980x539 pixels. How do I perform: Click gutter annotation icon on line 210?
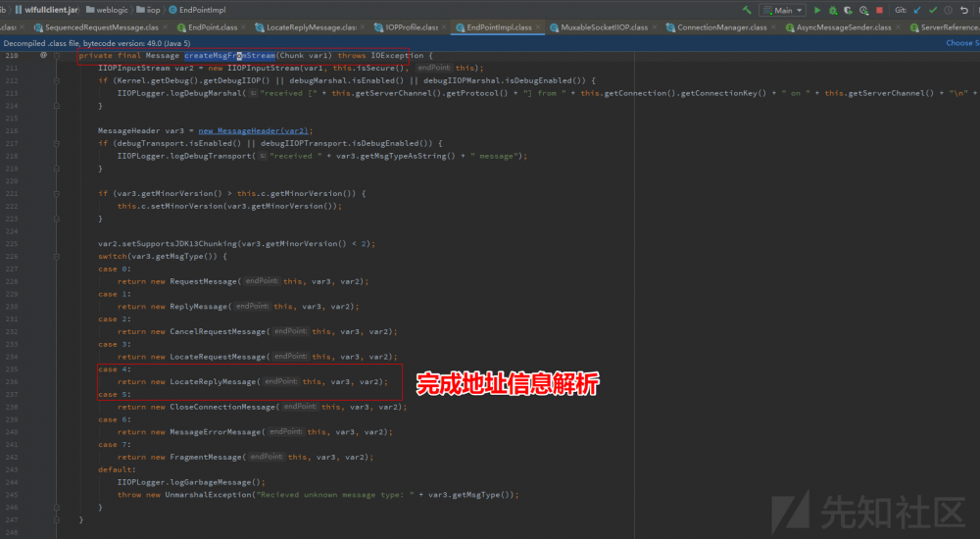tap(43, 55)
